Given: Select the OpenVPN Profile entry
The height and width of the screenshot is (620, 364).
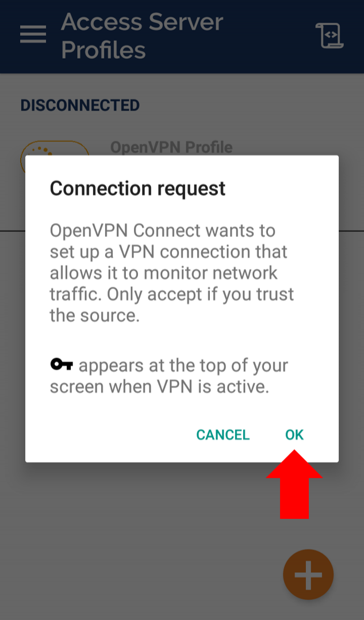Looking at the screenshot, I should 171,147.
